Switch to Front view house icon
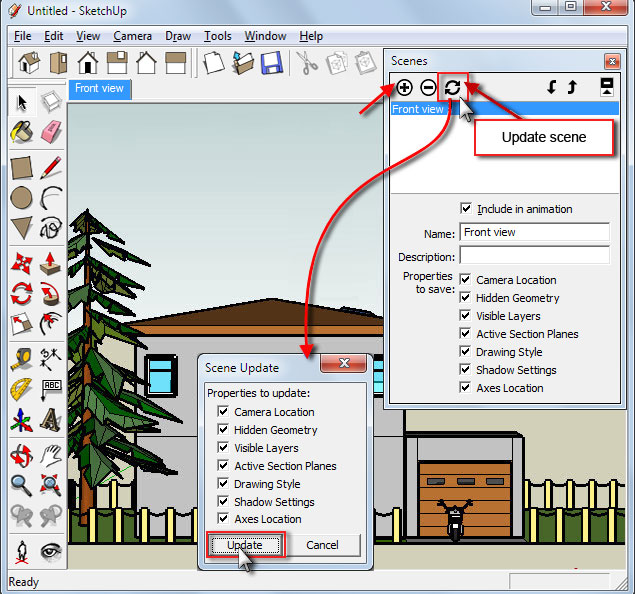This screenshot has height=594, width=635. click(x=88, y=63)
